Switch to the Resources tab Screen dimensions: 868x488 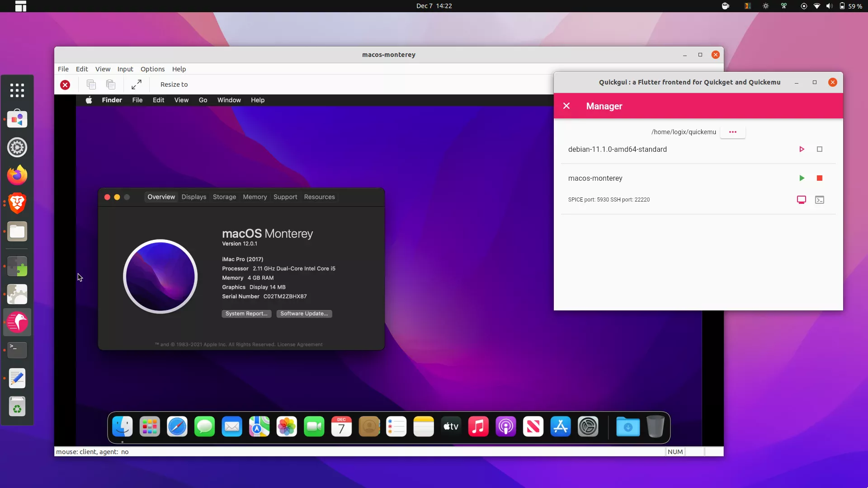[x=319, y=197]
